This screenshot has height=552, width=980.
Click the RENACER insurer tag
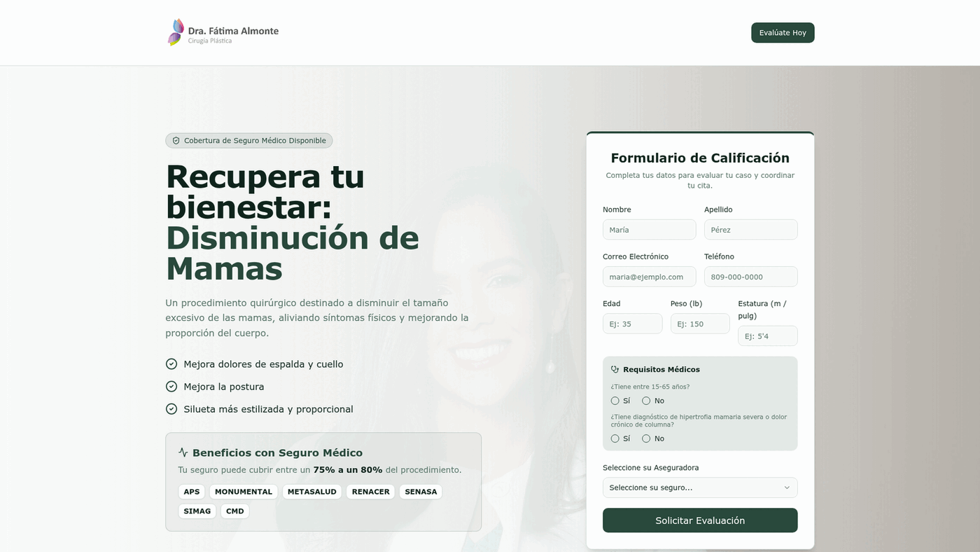click(371, 492)
